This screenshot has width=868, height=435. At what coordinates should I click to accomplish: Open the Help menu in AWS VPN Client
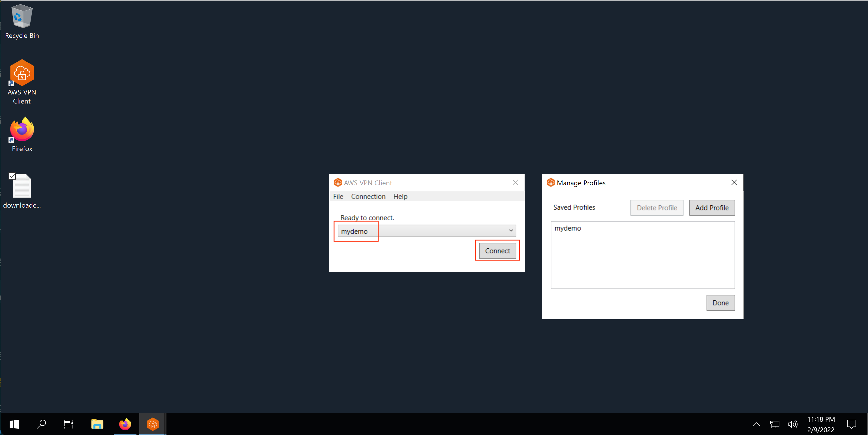pyautogui.click(x=400, y=196)
